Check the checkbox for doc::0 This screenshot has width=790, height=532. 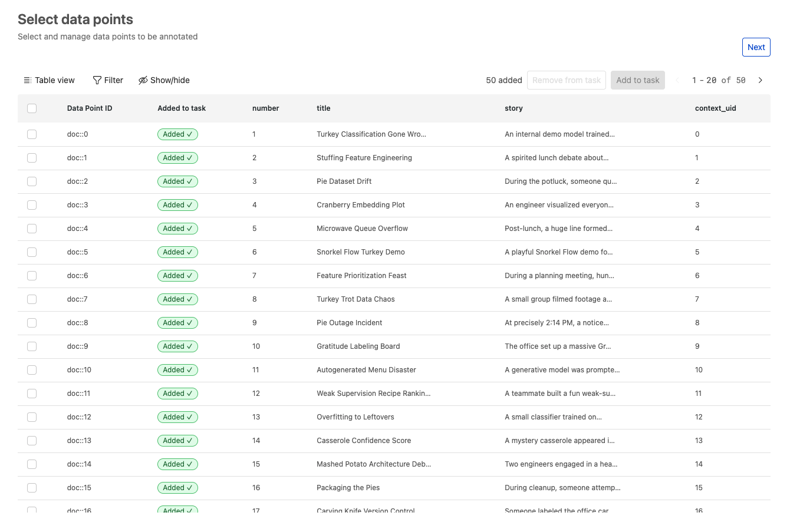pyautogui.click(x=31, y=134)
